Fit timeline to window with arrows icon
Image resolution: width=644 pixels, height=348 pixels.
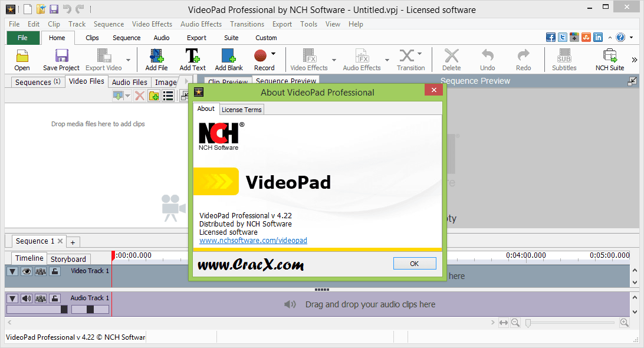pyautogui.click(x=504, y=323)
